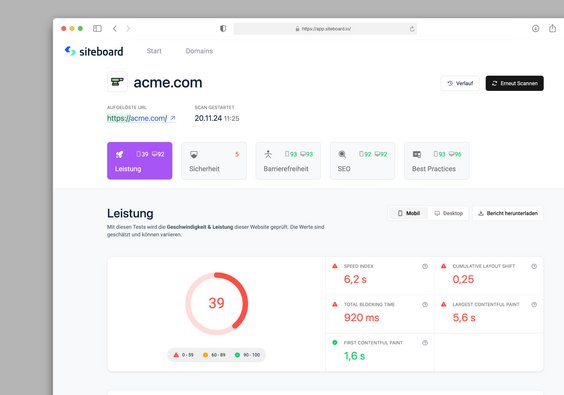
Task: Go to Start in navigation
Action: [x=154, y=51]
